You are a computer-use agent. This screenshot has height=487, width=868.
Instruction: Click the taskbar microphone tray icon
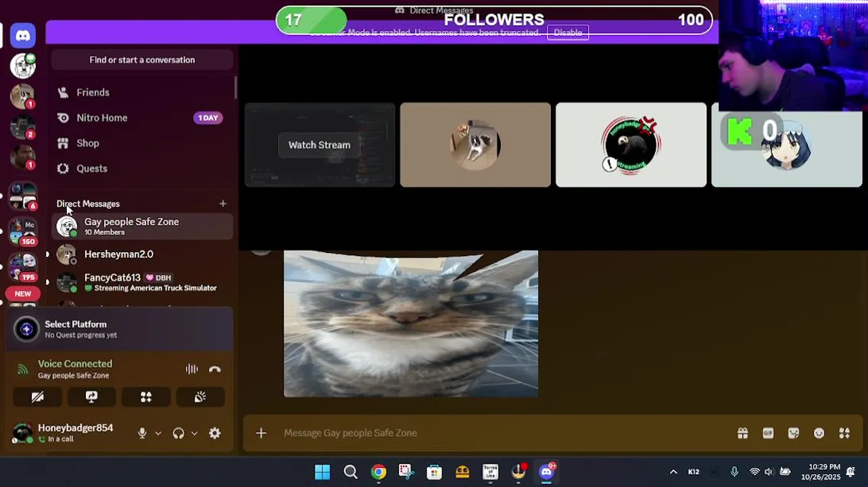(x=735, y=471)
